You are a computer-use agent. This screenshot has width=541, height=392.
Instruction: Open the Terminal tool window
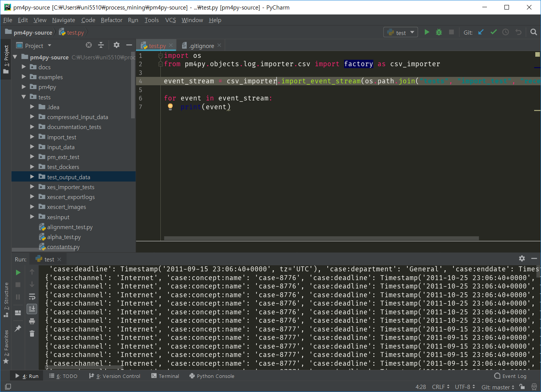pyautogui.click(x=165, y=376)
